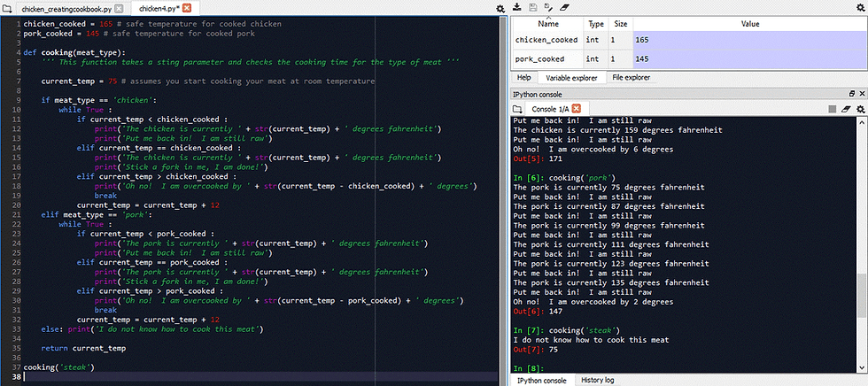868x386 pixels.
Task: Click the eraser icon above the variable table
Action: coord(564,7)
